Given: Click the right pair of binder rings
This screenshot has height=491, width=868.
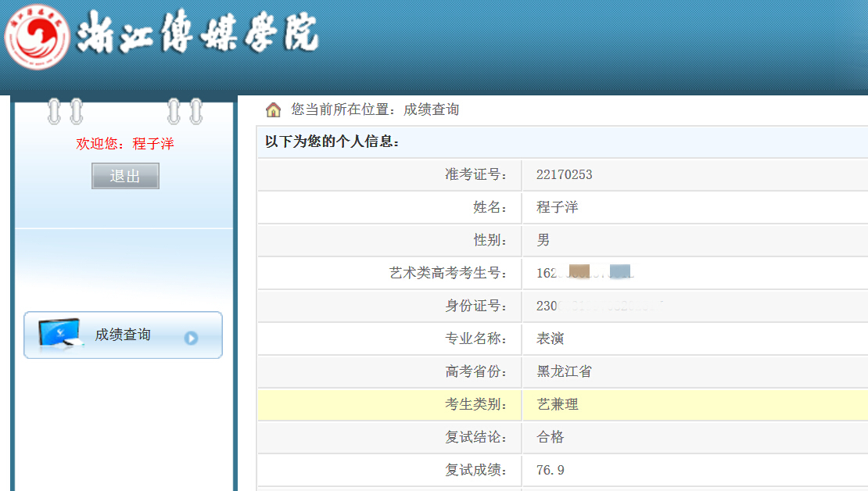Looking at the screenshot, I should [x=185, y=111].
